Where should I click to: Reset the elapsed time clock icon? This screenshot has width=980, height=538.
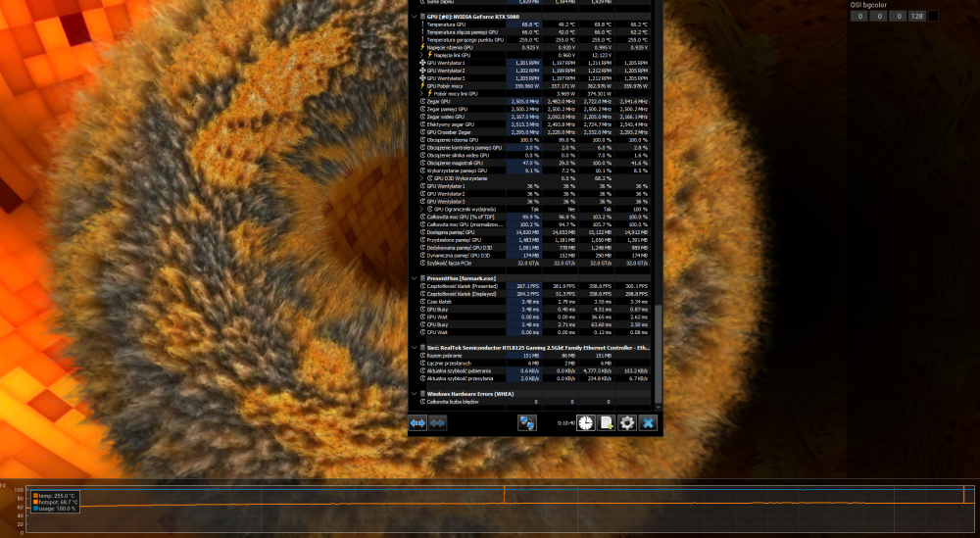(586, 423)
